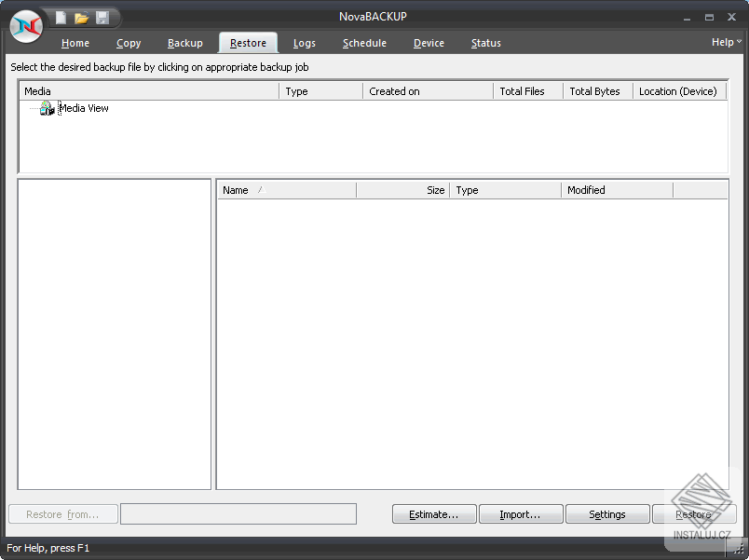Screen dimensions: 749x560
Task: Click the Restore from... button
Action: (63, 514)
